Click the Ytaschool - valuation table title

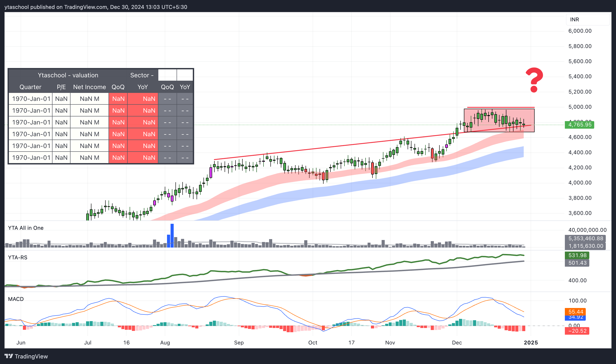[68, 75]
